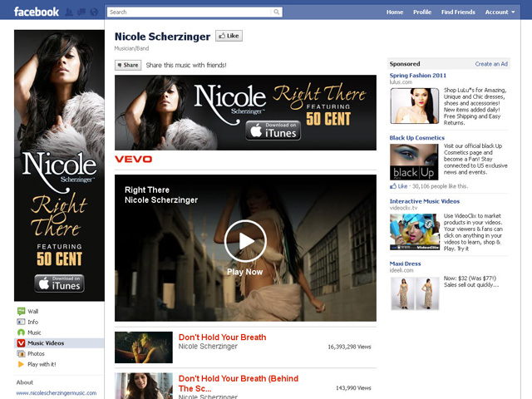Open Don't Hold Your Breath video thumbnail
532x399 pixels.
pos(144,347)
